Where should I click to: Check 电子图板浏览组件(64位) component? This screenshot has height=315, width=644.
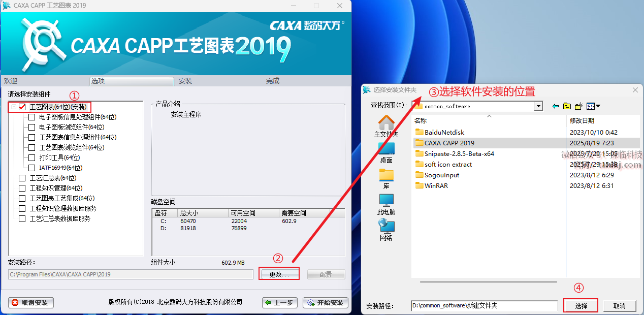(x=32, y=127)
